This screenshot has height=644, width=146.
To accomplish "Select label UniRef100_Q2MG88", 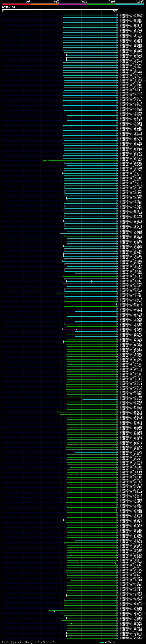I will coord(131,309).
